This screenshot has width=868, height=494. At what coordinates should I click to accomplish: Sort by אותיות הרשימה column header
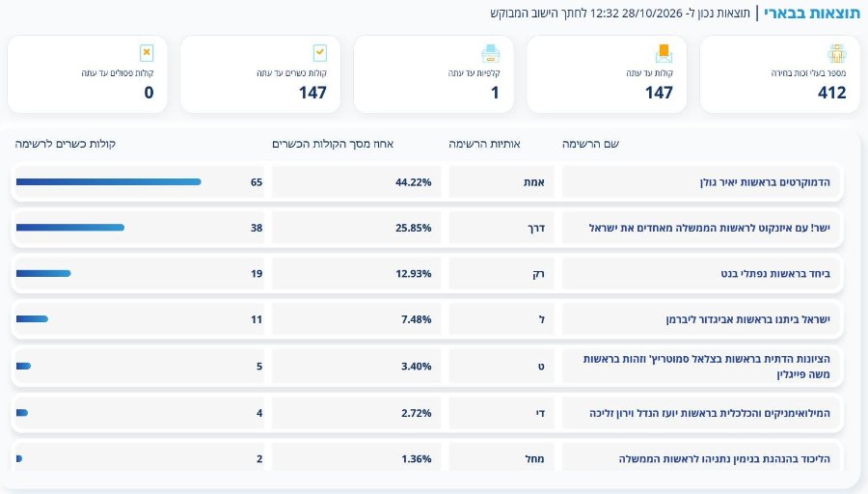point(484,144)
